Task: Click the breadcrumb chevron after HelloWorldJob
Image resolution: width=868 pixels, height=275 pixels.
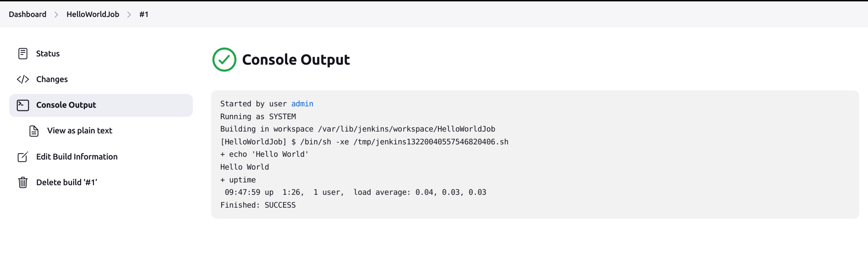Action: coord(130,14)
